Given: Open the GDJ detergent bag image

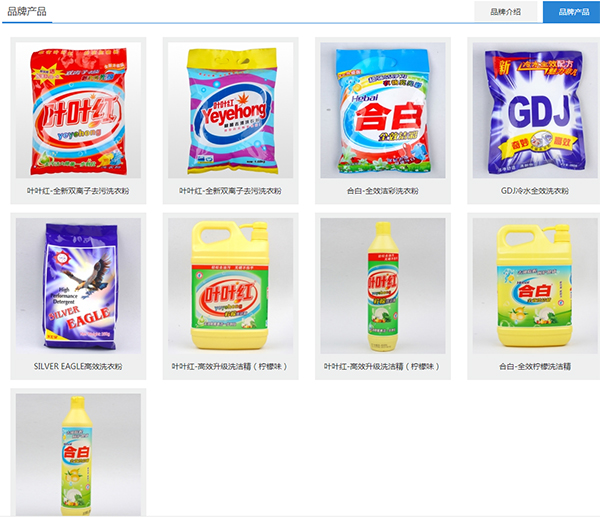Looking at the screenshot, I should pyautogui.click(x=535, y=110).
